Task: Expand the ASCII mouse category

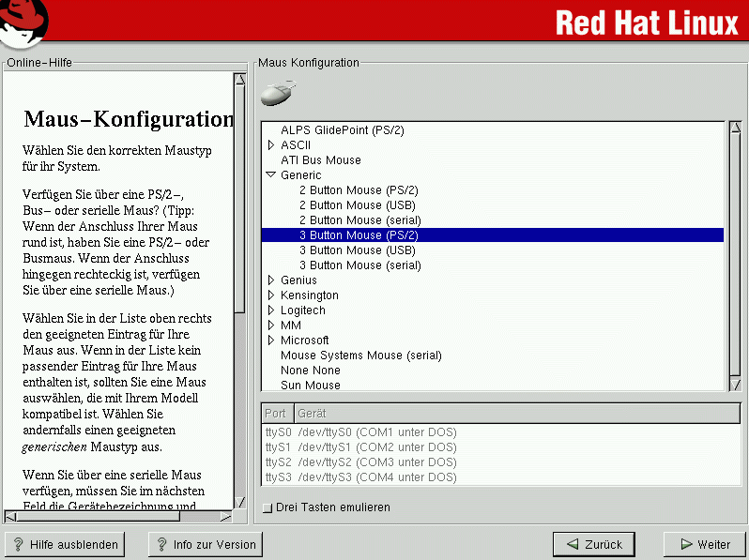Action: pyautogui.click(x=271, y=145)
